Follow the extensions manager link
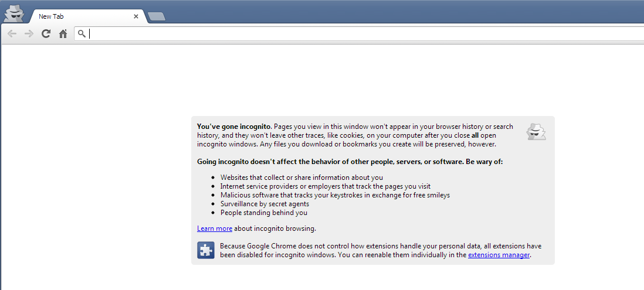The image size is (644, 290). click(x=499, y=255)
